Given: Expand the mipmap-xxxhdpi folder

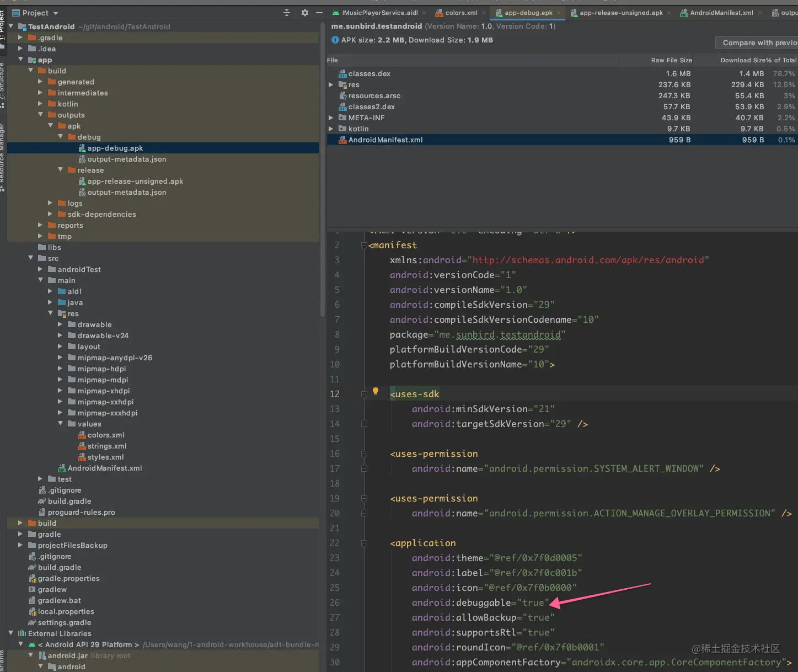Looking at the screenshot, I should point(60,413).
